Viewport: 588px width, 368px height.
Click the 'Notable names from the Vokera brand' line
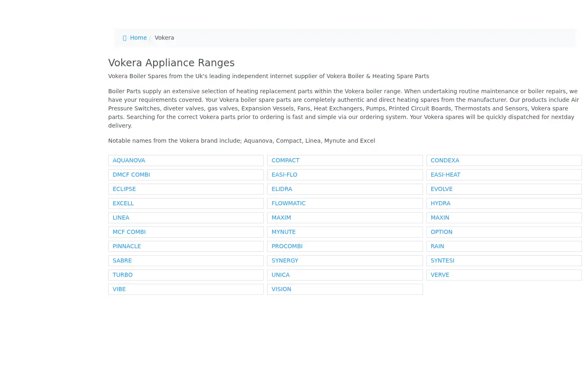241,141
